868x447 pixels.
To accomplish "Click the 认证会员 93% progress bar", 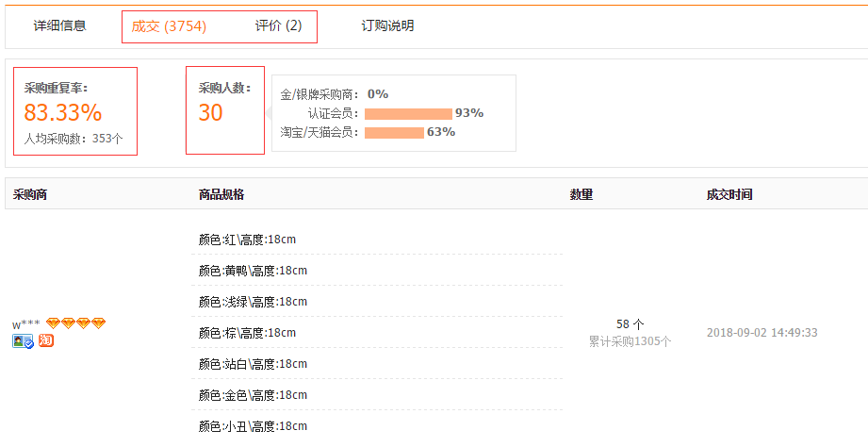I will point(408,113).
